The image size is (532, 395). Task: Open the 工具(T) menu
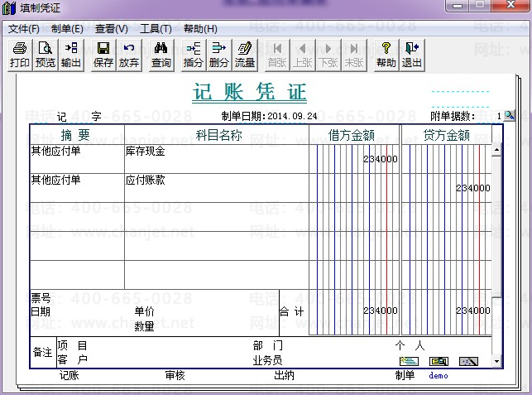coord(156,29)
